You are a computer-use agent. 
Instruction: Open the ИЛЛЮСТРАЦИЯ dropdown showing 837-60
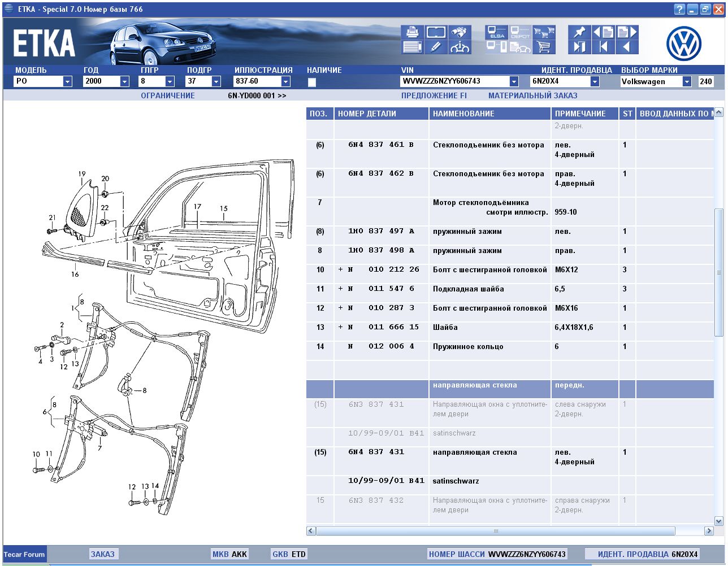285,81
